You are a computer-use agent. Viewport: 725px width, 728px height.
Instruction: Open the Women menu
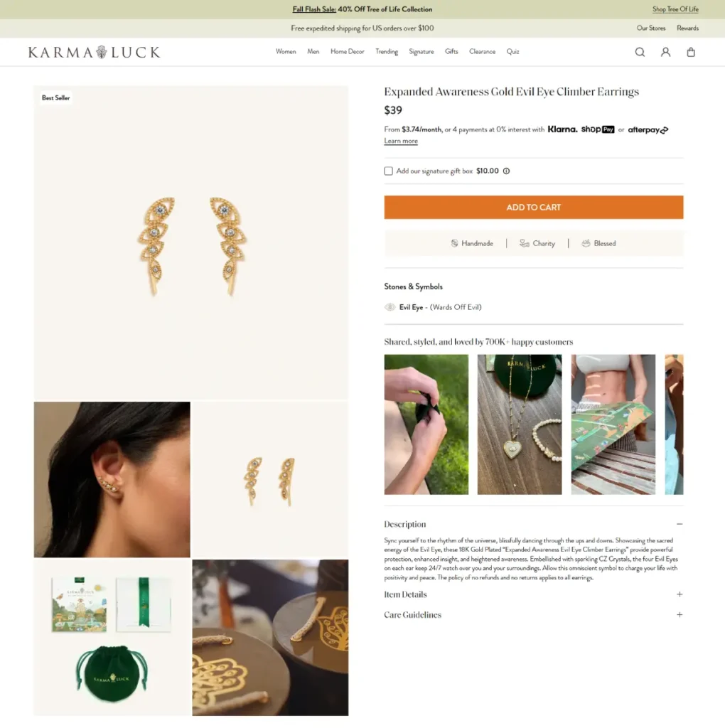286,51
